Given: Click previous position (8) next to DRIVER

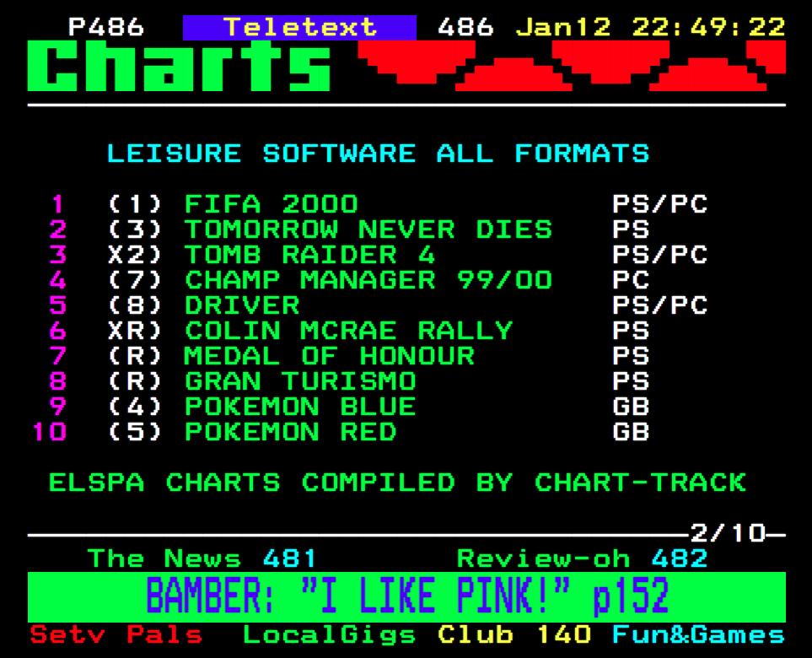Looking at the screenshot, I should 135,305.
